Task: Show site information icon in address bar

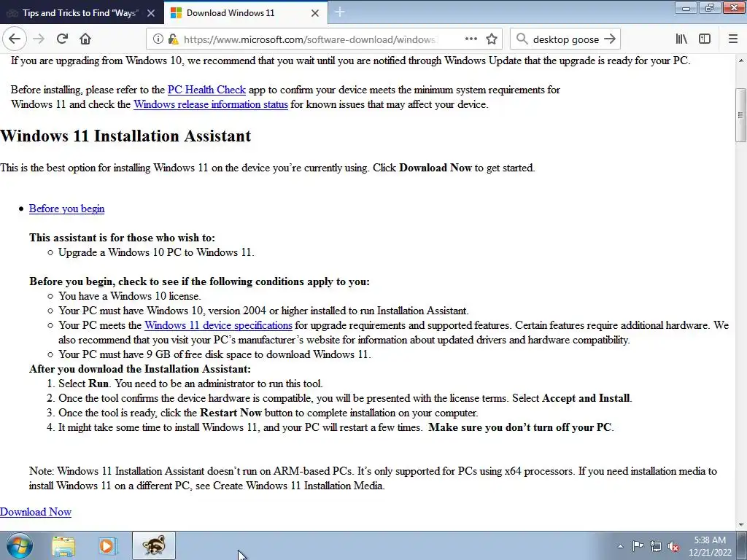Action: (158, 39)
